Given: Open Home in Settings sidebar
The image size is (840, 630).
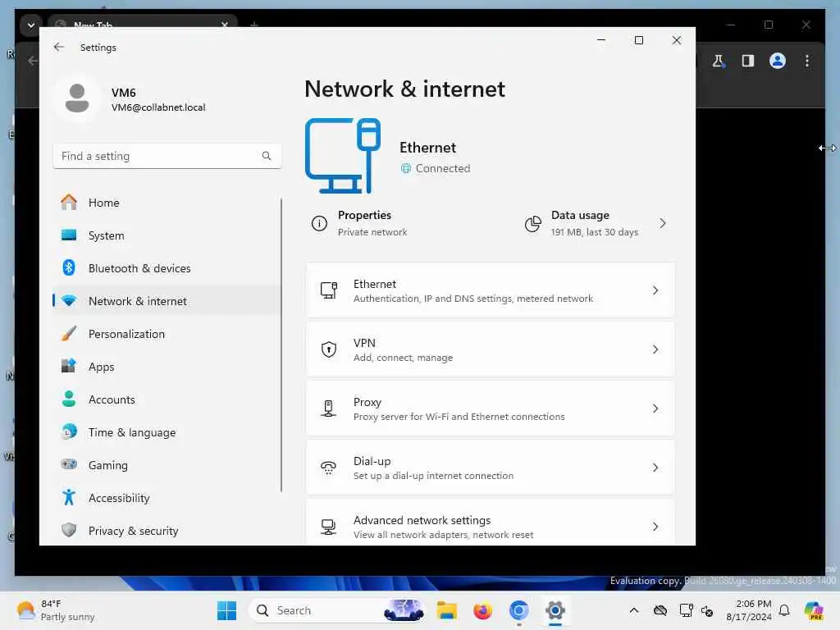Looking at the screenshot, I should (166, 203).
